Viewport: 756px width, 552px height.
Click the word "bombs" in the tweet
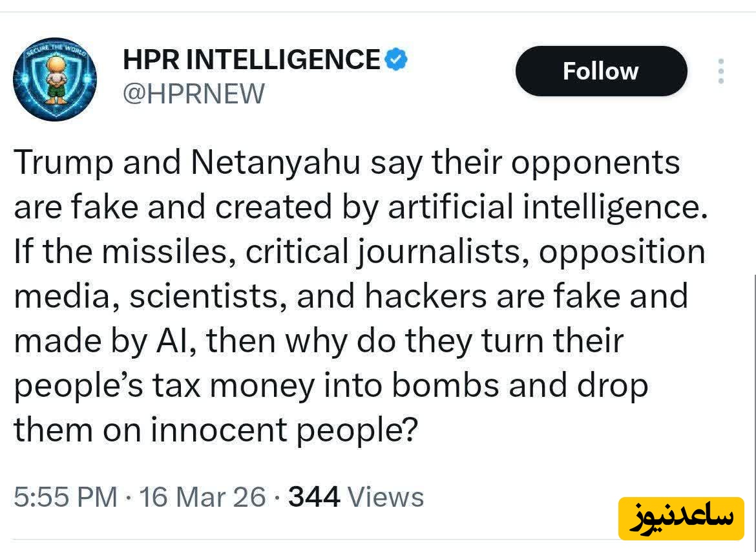tap(446, 385)
